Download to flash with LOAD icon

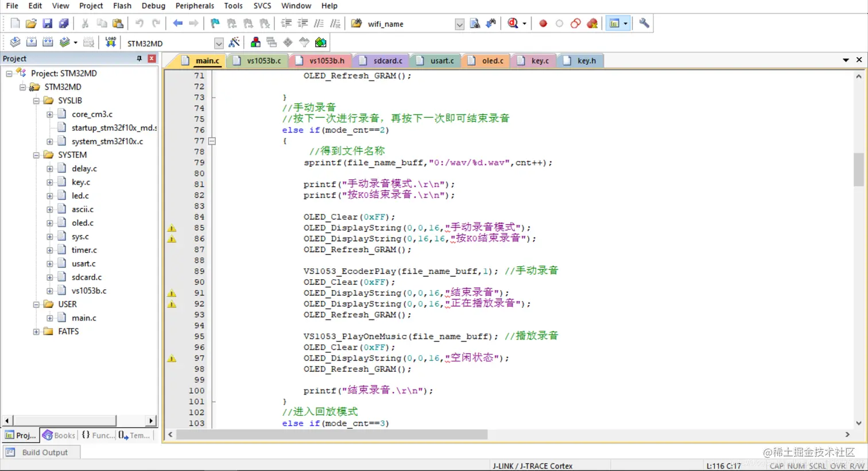point(110,43)
